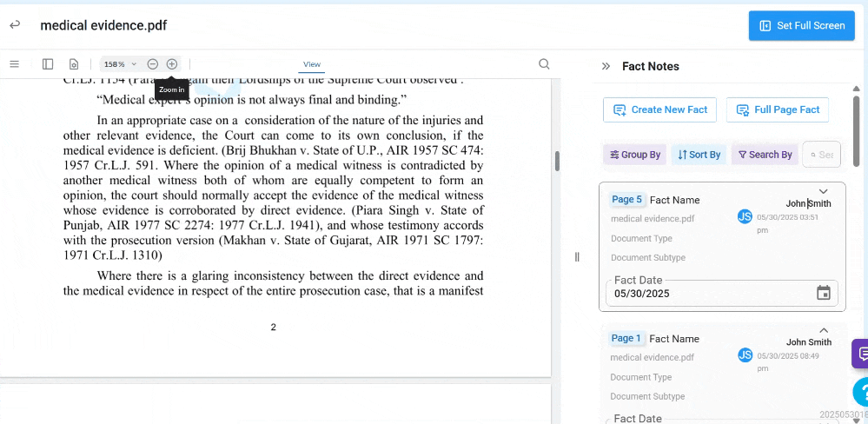868x424 pixels.
Task: Click Document Type in the Page 1 card
Action: tap(641, 377)
